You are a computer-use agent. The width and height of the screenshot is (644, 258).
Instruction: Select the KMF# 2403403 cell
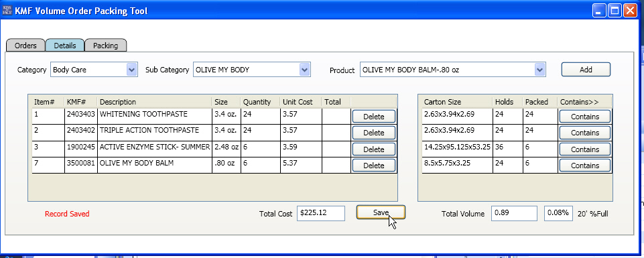click(x=81, y=116)
